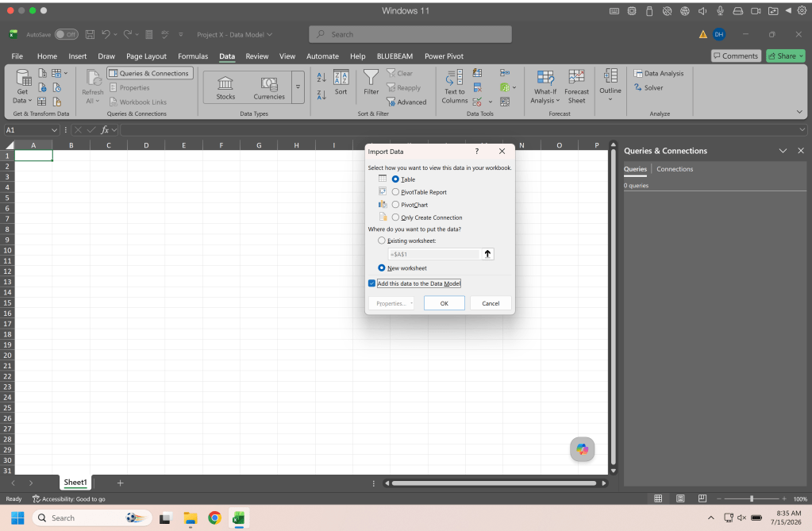Click the Save icon in title bar
The height and width of the screenshot is (531, 812).
click(x=90, y=34)
